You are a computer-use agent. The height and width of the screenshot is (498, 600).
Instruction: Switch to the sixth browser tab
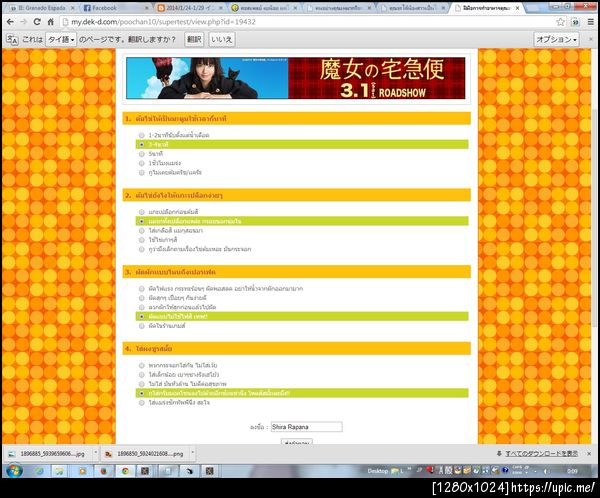click(x=412, y=8)
